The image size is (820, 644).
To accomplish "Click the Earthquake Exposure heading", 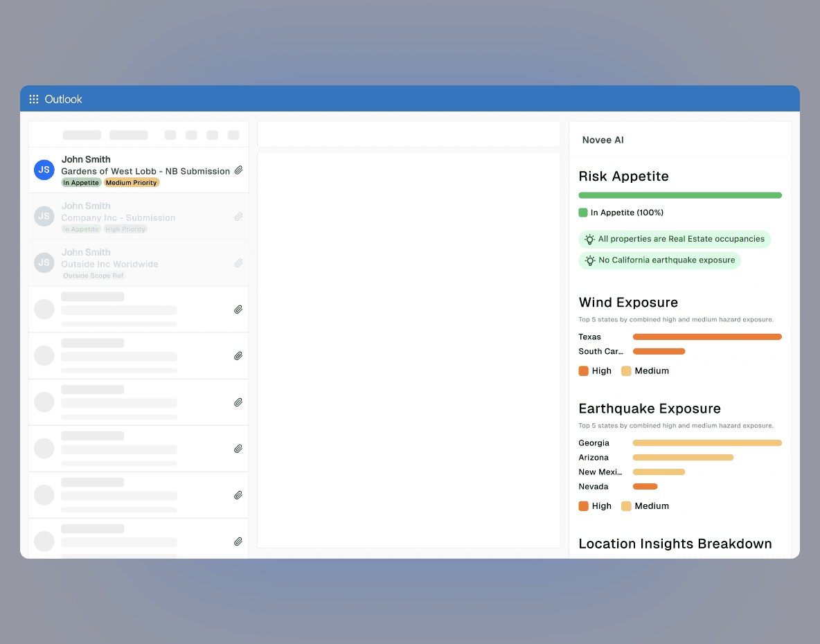I will click(650, 409).
